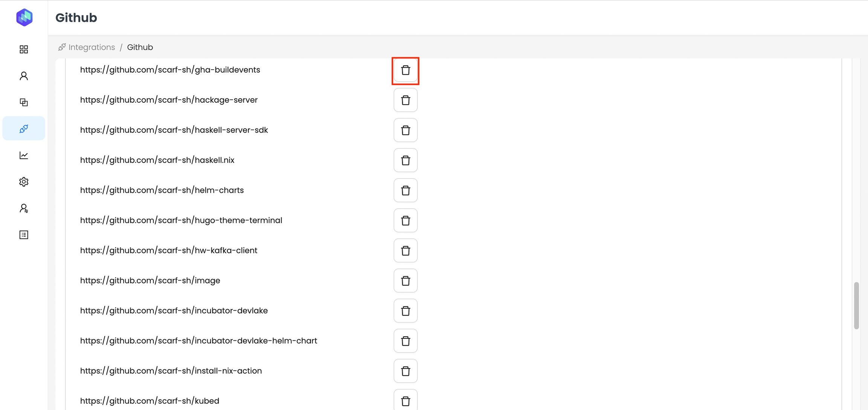The image size is (868, 410).
Task: Remove the haskell-server-sdk repository
Action: tap(405, 130)
